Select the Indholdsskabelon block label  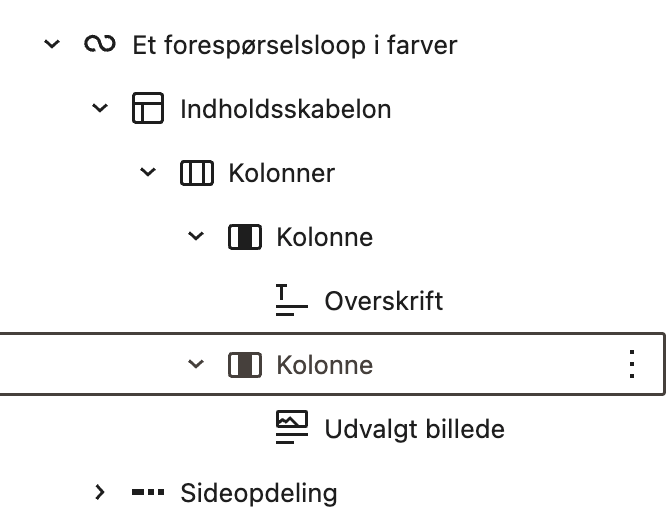[285, 109]
